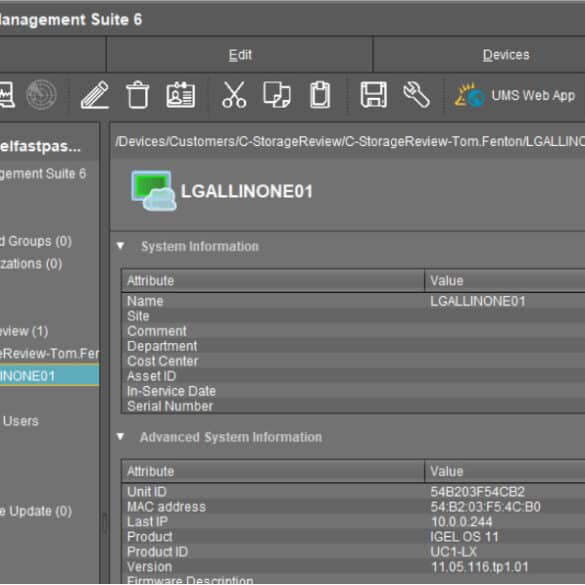
Task: Select the e Update (0) tree node
Action: pyautogui.click(x=36, y=511)
